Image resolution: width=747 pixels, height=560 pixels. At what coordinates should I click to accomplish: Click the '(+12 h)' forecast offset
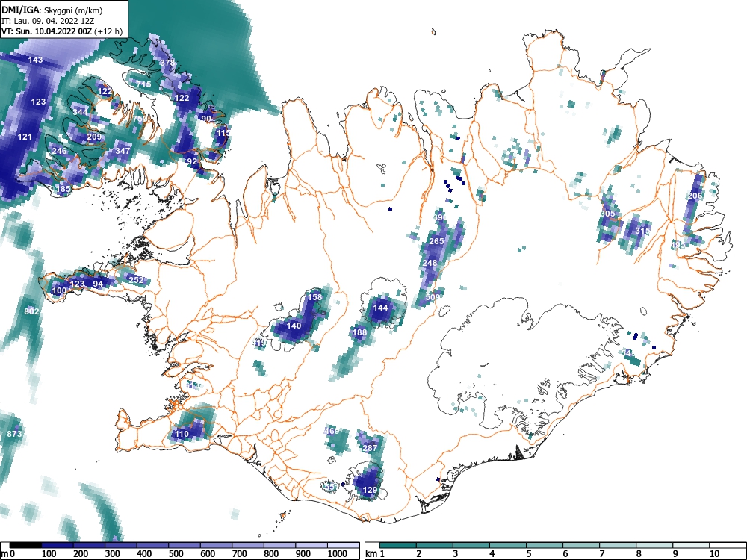108,31
